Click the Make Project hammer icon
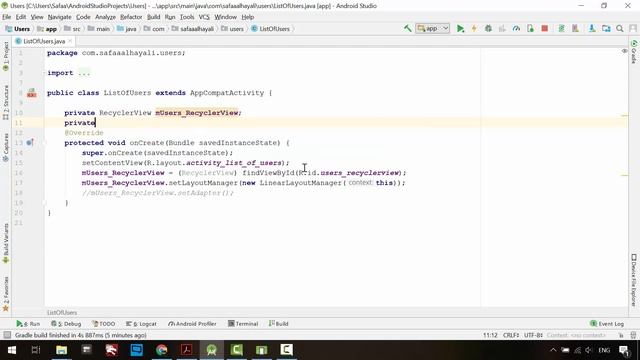 click(407, 29)
